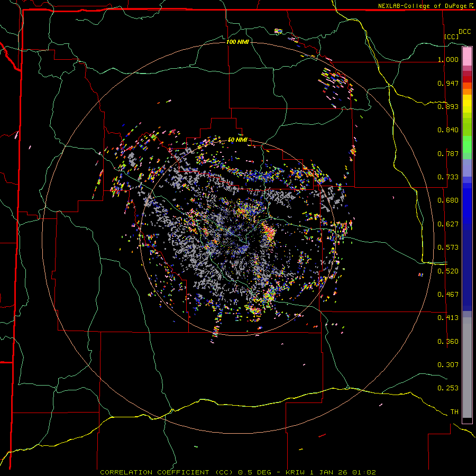Screen dimensions: 476x476
Task: Click the 0.253 scale value
Action: [x=448, y=388]
